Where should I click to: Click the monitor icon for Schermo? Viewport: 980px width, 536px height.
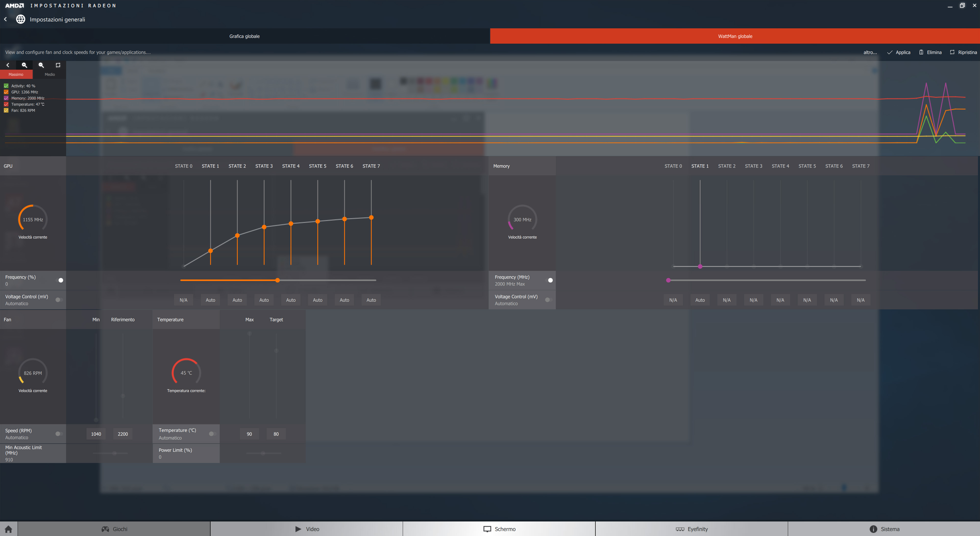point(487,529)
